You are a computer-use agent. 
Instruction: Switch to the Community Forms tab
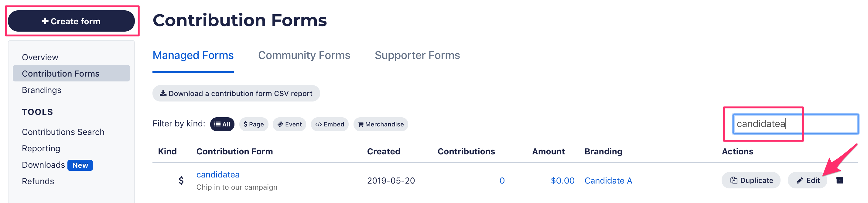[x=304, y=55]
